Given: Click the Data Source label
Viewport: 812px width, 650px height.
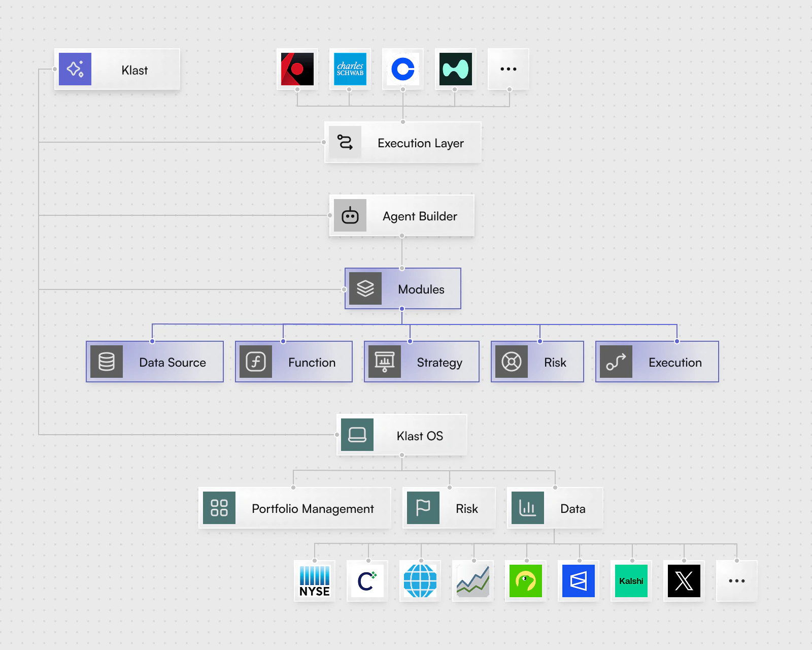Looking at the screenshot, I should (173, 363).
